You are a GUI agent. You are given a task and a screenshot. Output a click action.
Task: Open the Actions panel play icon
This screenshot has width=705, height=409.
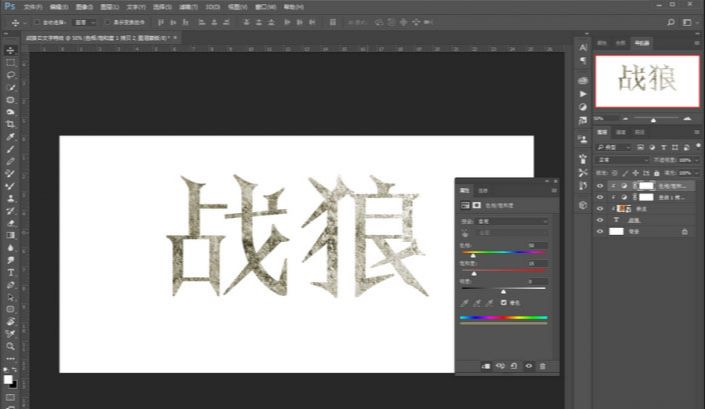(x=583, y=94)
